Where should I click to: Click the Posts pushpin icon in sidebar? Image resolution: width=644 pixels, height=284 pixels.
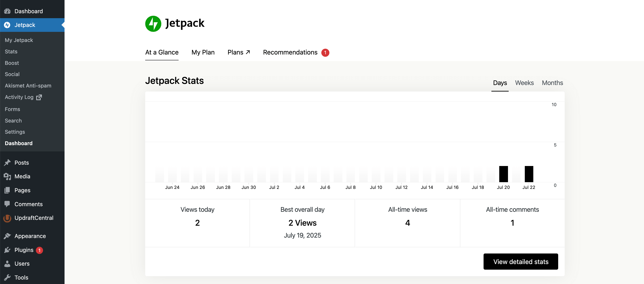(7, 163)
